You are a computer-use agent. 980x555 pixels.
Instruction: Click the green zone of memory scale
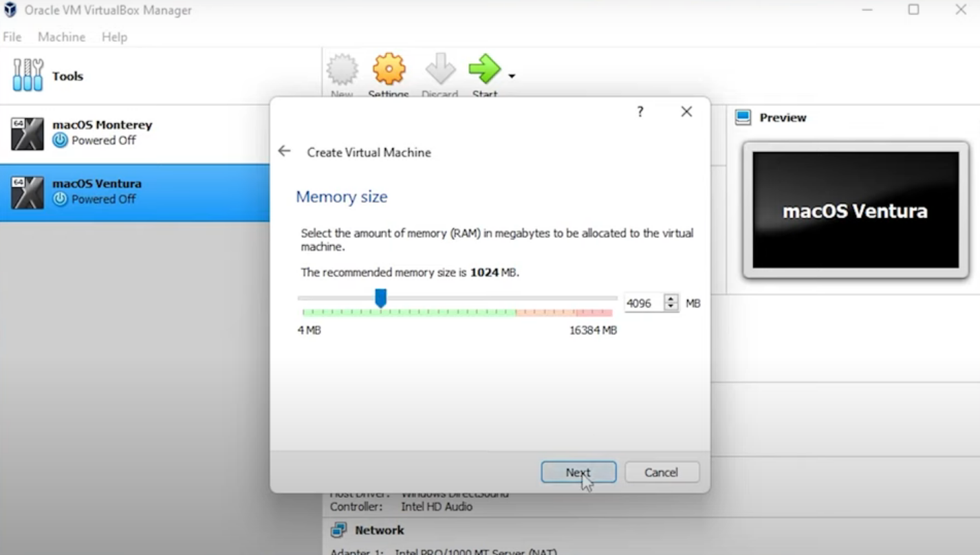pos(409,313)
